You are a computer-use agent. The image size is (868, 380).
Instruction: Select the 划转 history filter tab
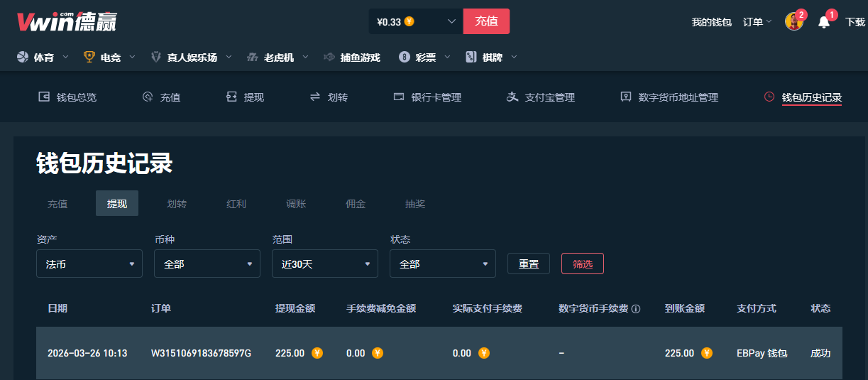click(x=177, y=204)
